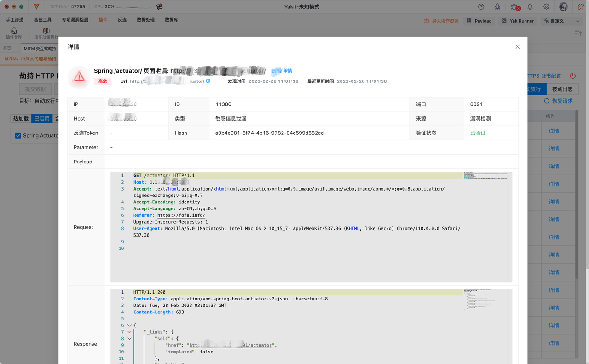Click the 操作 column header
This screenshot has width=589, height=364.
tap(550, 116)
